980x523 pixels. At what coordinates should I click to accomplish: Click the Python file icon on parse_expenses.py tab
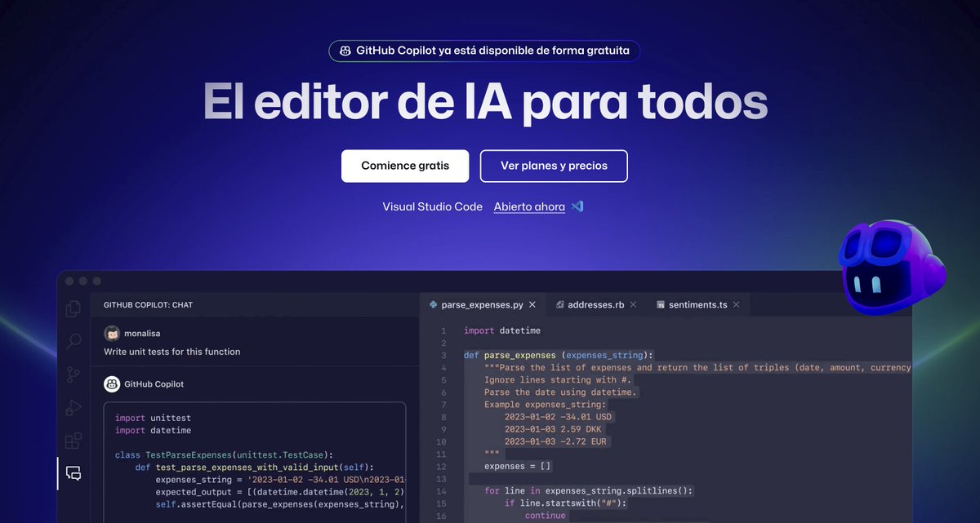433,304
